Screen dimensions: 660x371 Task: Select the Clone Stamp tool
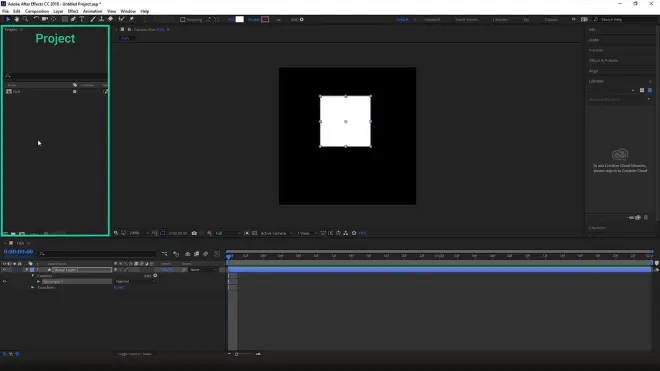(x=101, y=19)
